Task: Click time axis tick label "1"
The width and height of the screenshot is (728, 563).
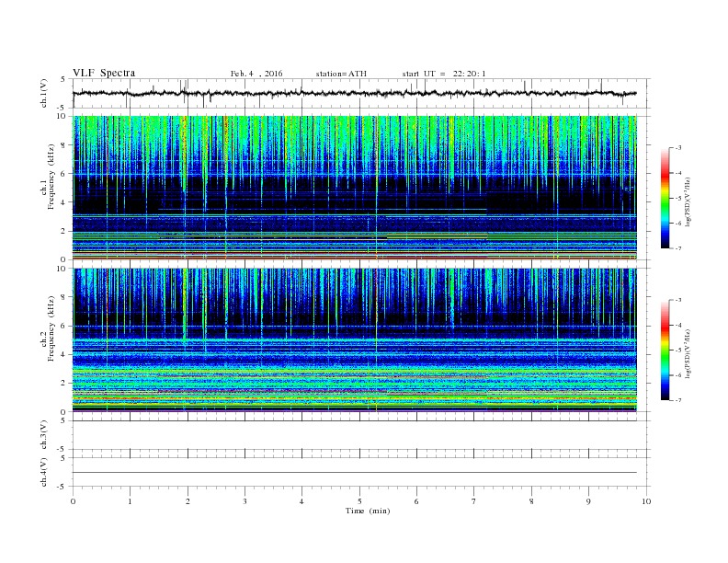Action: click(130, 501)
